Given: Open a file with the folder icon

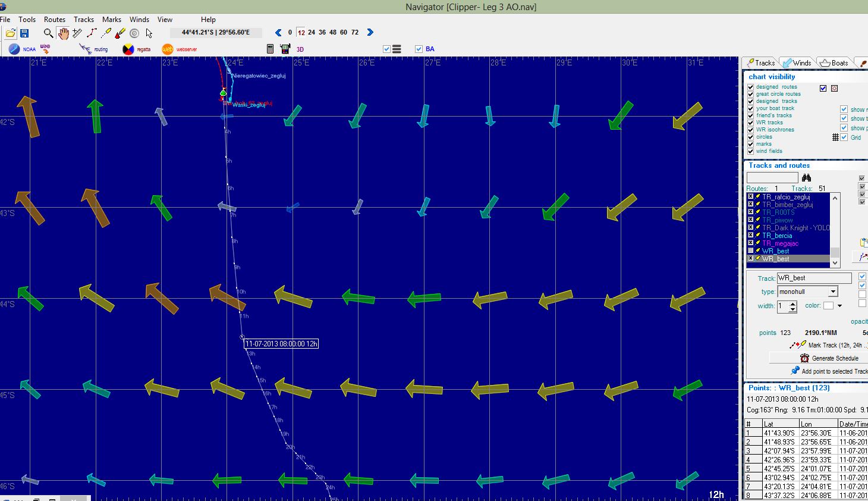Looking at the screenshot, I should pos(10,33).
